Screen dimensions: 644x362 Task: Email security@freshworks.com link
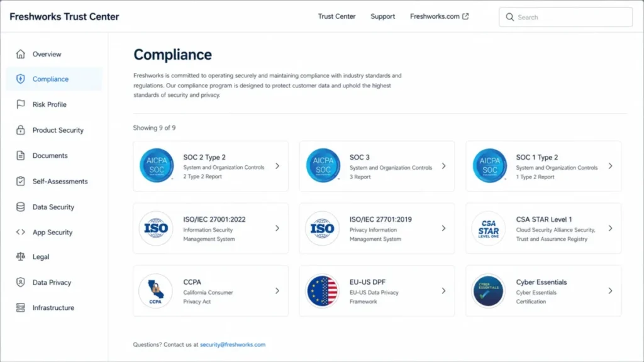click(x=233, y=345)
